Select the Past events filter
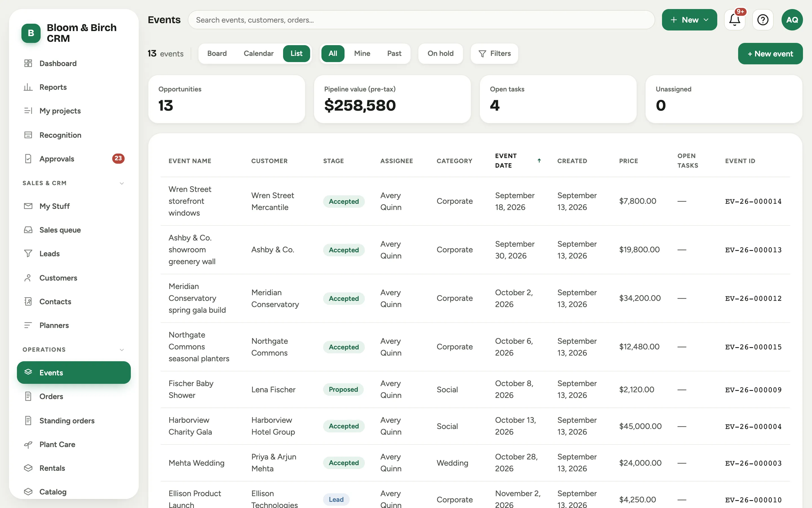Image resolution: width=812 pixels, height=508 pixels. [x=394, y=53]
